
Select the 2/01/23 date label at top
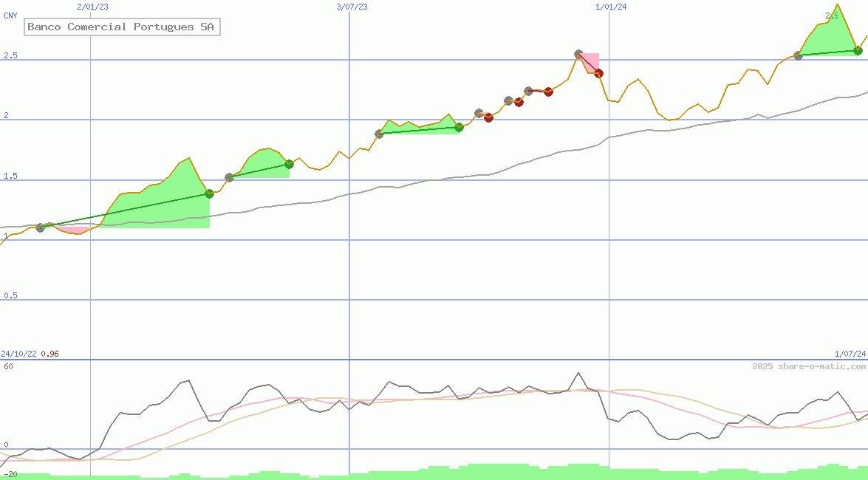tap(92, 7)
